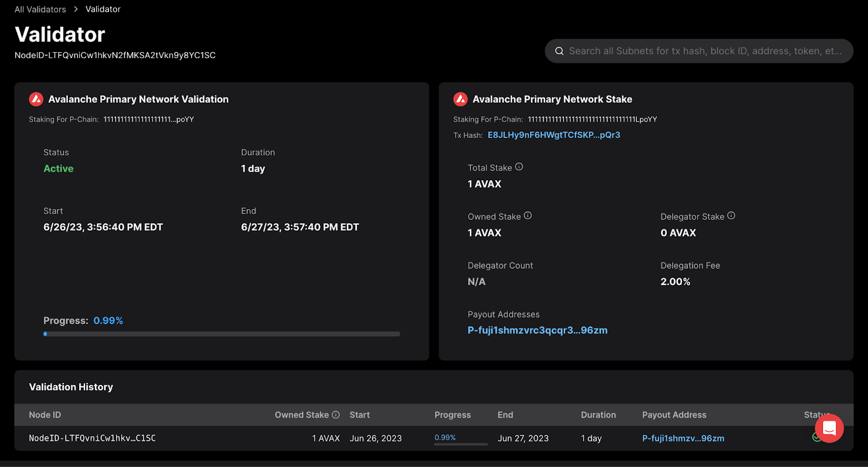Viewport: 868px width, 467px height.
Task: Click the info icon next to Owned Stake
Action: pyautogui.click(x=528, y=216)
